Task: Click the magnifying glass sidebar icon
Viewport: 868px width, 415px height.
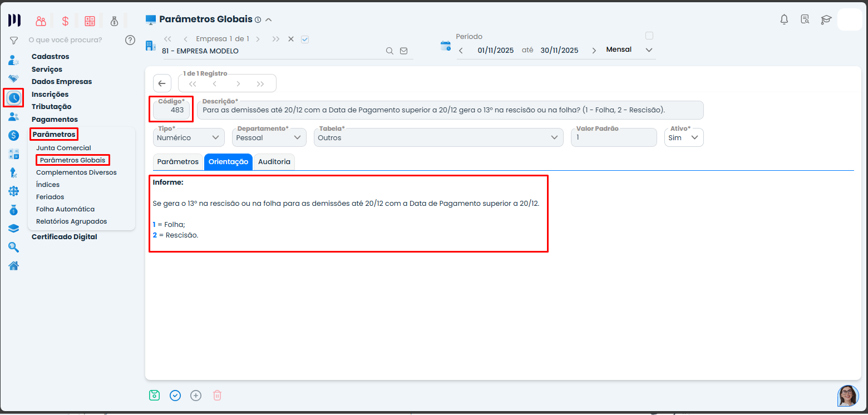Action: click(x=14, y=248)
